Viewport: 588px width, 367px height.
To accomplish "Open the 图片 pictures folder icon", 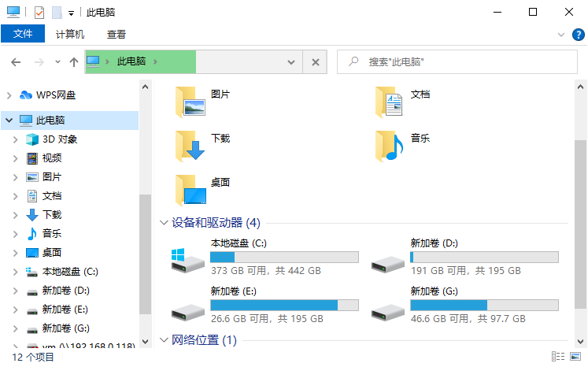I will [190, 102].
